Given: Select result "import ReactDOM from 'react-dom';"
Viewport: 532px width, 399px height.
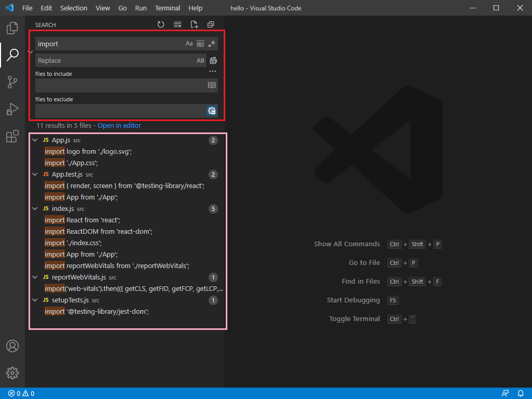Looking at the screenshot, I should coord(126,232).
